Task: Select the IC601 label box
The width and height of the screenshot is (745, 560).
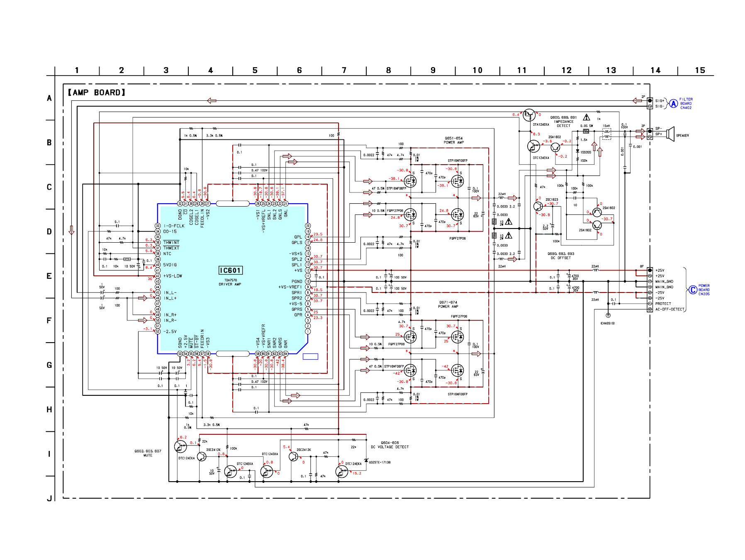Action: click(231, 270)
